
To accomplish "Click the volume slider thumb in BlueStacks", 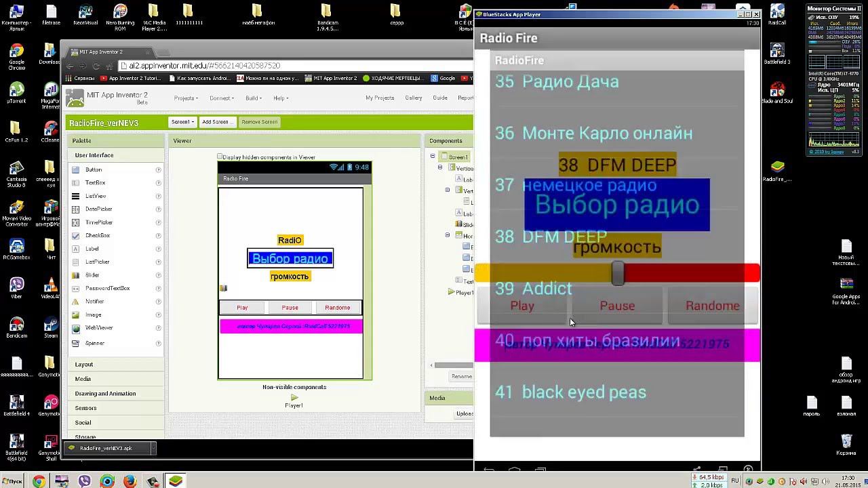I will click(618, 273).
